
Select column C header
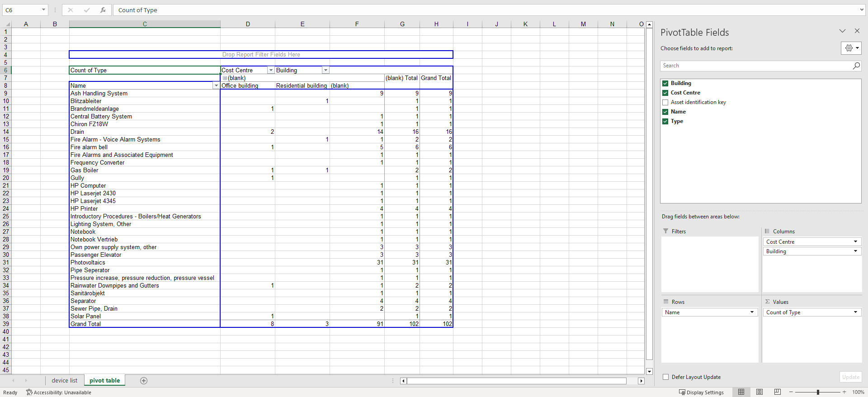(145, 24)
